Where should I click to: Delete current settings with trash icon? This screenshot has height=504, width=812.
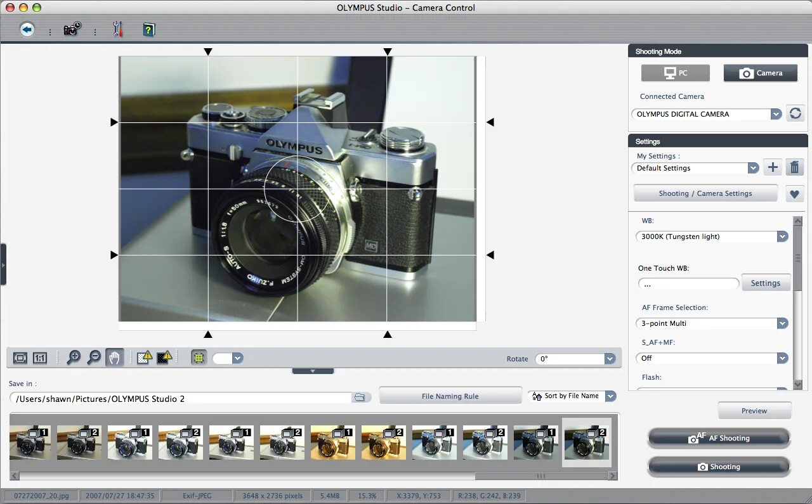[794, 167]
